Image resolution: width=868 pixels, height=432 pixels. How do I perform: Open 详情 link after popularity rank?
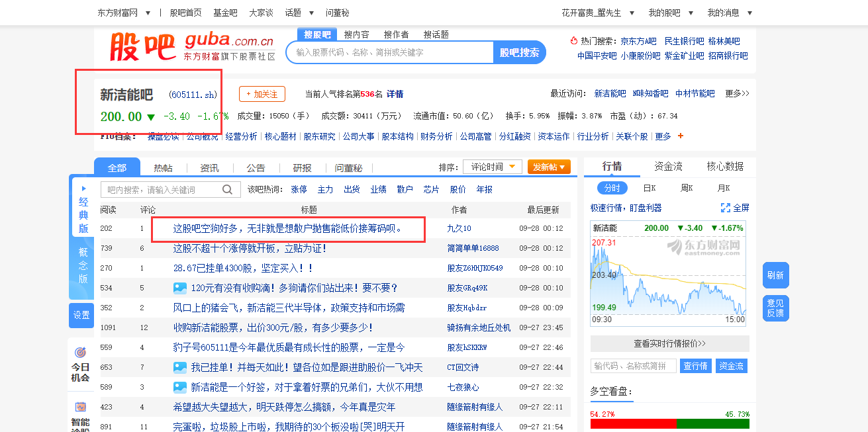(x=395, y=94)
